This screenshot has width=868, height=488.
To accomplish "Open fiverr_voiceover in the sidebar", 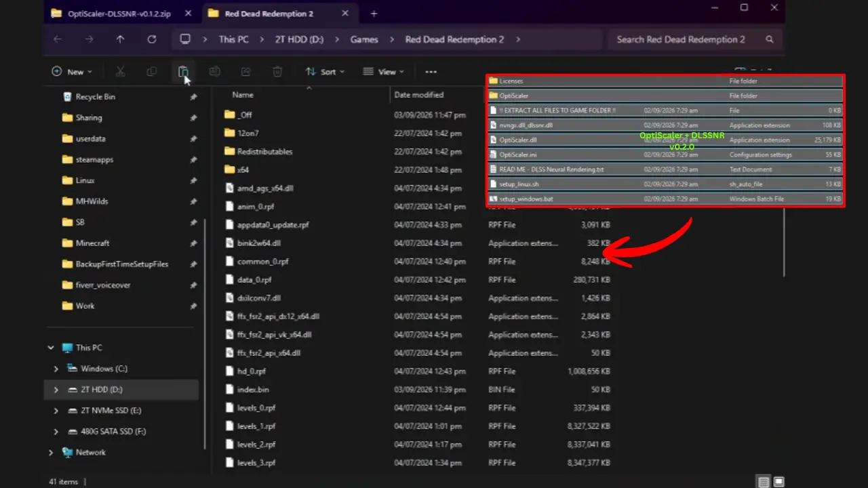I will coord(103,285).
